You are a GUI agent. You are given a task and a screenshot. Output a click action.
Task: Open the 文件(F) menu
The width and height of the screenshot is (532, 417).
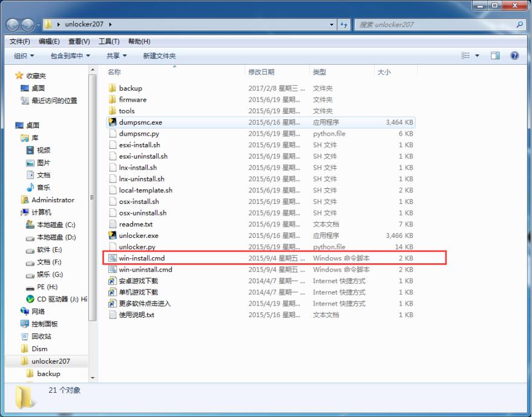20,41
